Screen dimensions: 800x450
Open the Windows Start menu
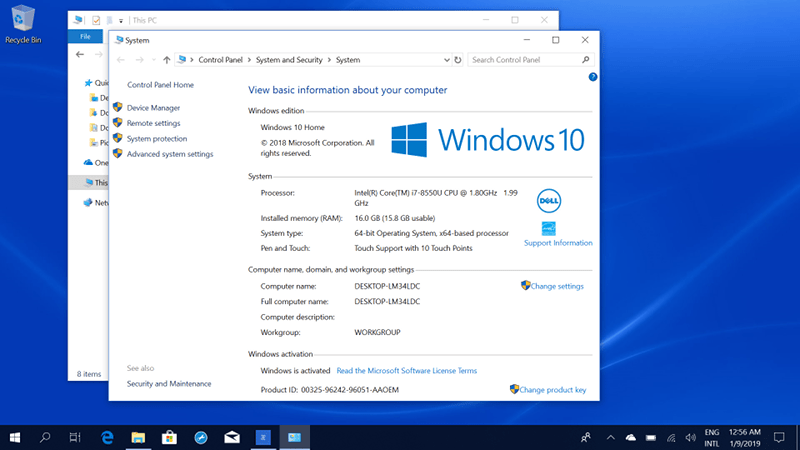[15, 437]
